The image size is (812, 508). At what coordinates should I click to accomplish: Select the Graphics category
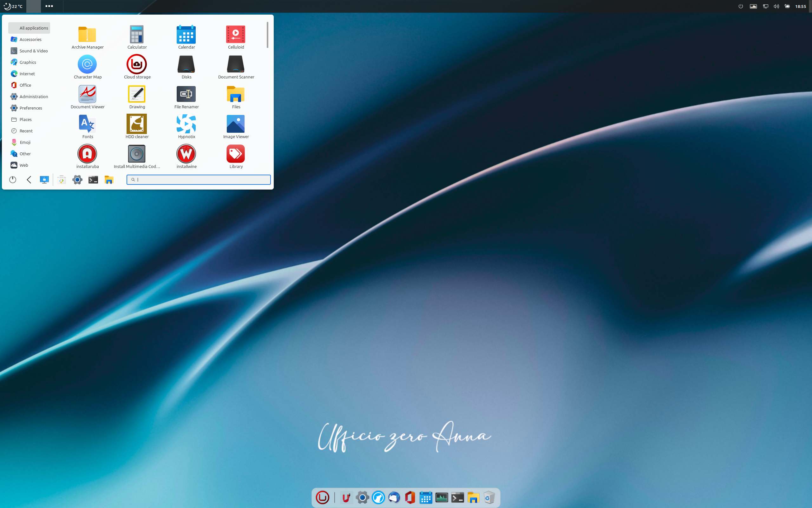[x=29, y=62]
